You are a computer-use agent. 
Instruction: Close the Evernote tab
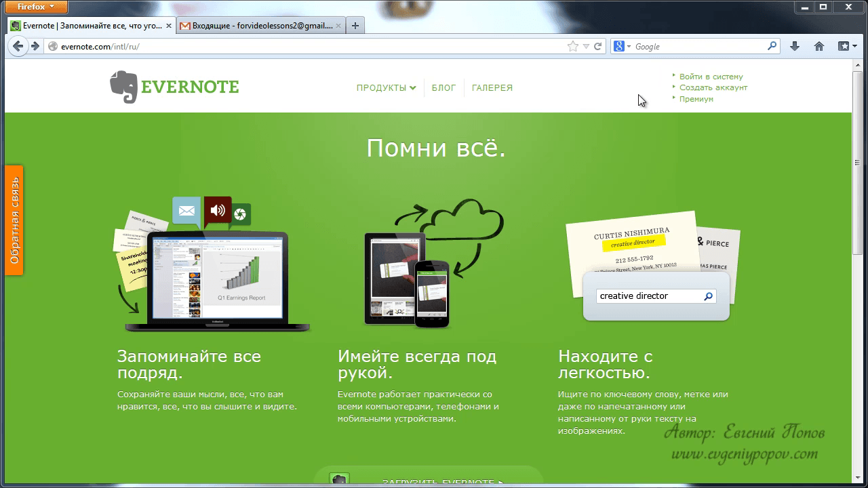[169, 26]
